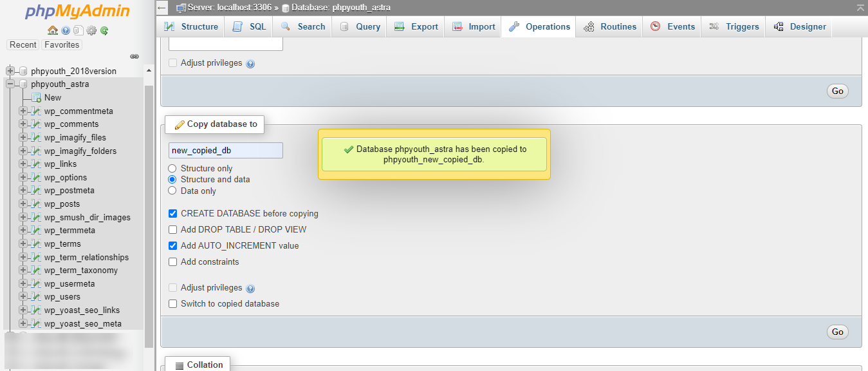Click the Recent button
This screenshot has height=371, width=868.
(x=23, y=45)
